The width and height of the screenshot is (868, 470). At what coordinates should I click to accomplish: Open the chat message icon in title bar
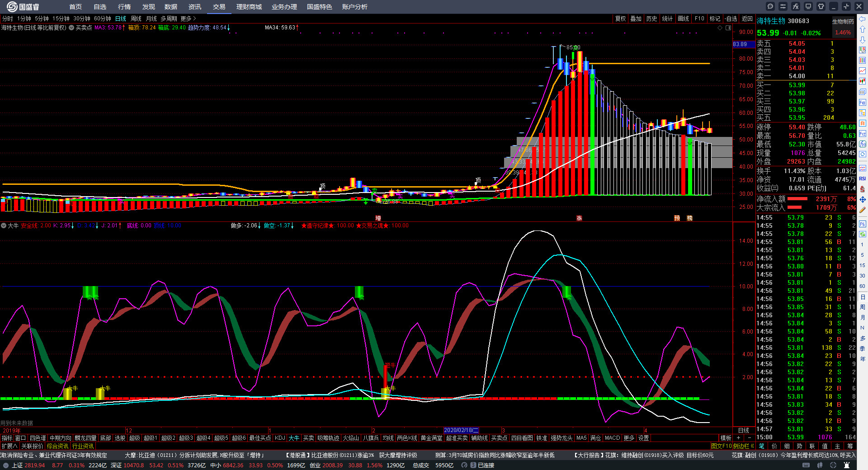pos(770,6)
